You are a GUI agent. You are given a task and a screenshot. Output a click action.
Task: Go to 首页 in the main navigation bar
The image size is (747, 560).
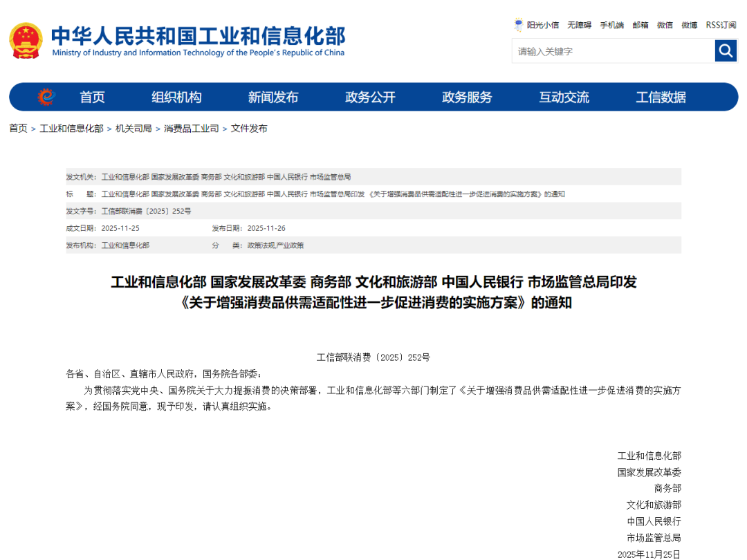click(92, 97)
